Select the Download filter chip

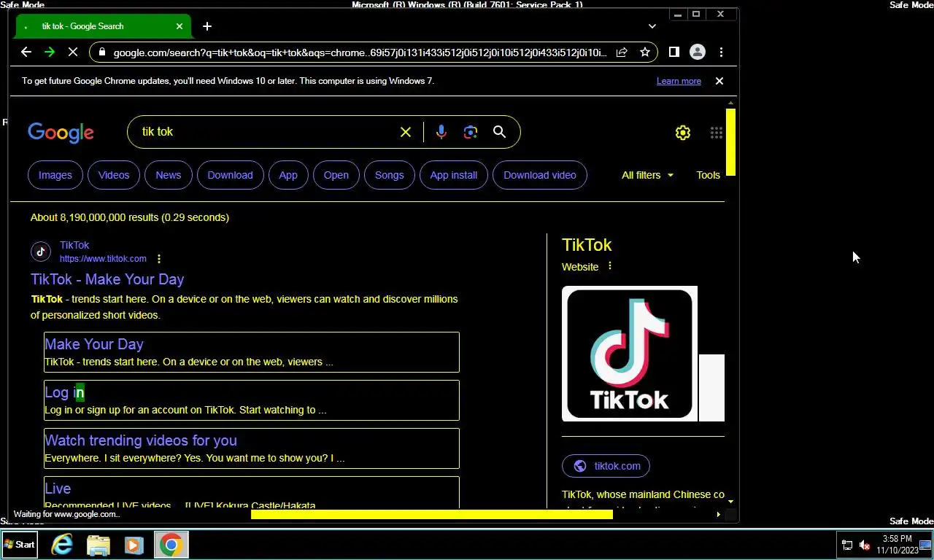(x=230, y=175)
